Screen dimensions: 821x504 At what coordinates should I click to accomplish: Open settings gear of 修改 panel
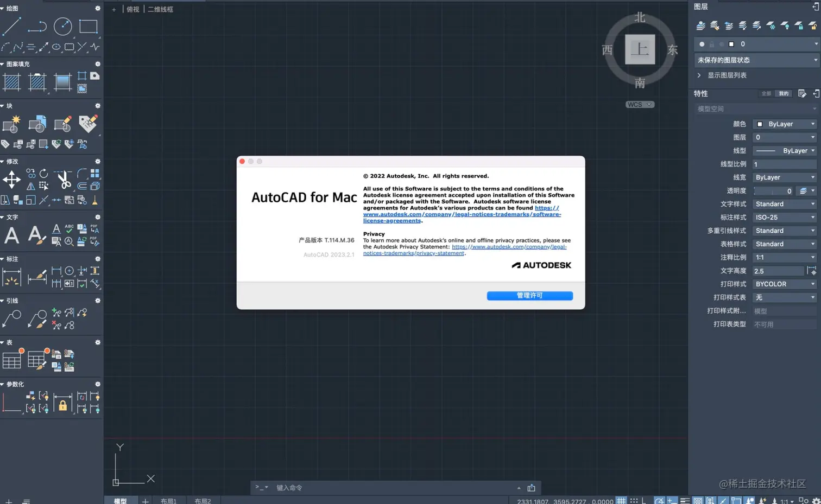click(x=98, y=162)
